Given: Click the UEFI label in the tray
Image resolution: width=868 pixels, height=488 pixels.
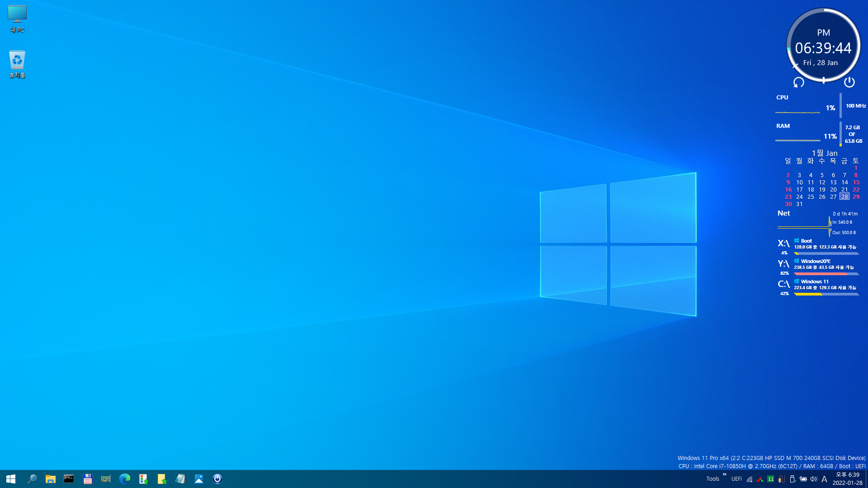Looking at the screenshot, I should tap(736, 479).
